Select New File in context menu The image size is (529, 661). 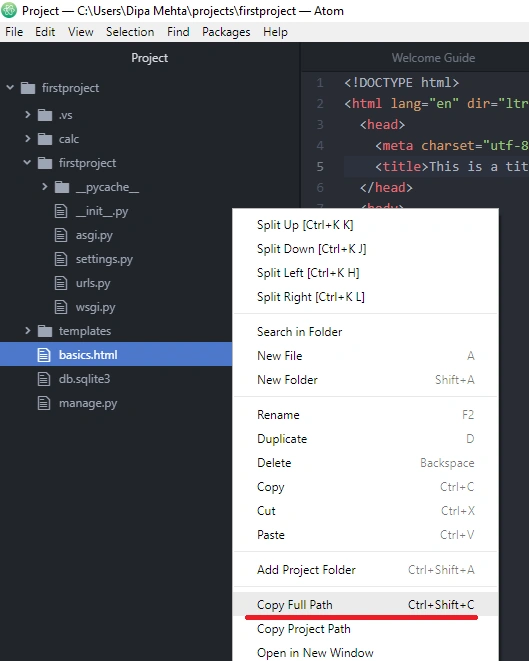(x=366, y=356)
